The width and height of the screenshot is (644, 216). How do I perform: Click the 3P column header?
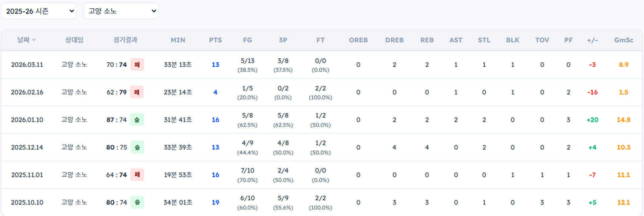(x=283, y=40)
